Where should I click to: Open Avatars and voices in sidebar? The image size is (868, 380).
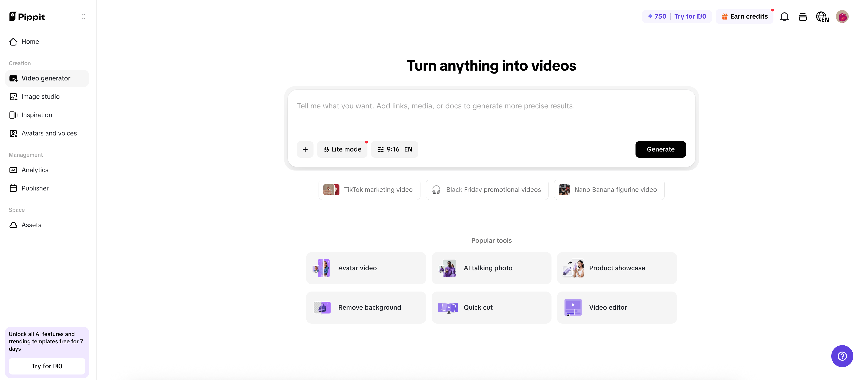[x=49, y=133]
